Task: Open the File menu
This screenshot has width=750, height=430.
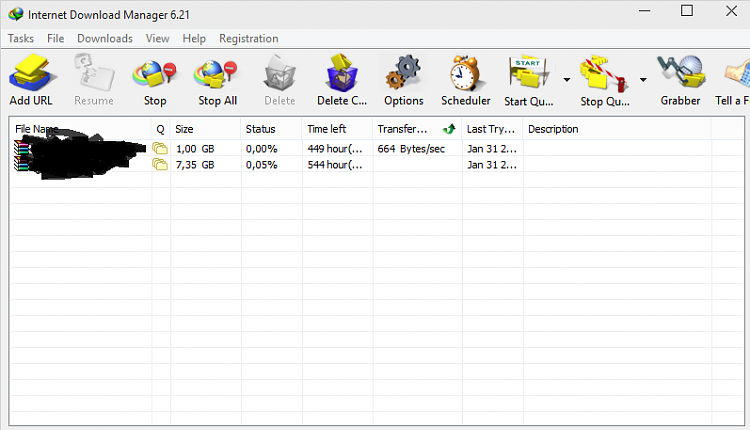Action: tap(55, 38)
